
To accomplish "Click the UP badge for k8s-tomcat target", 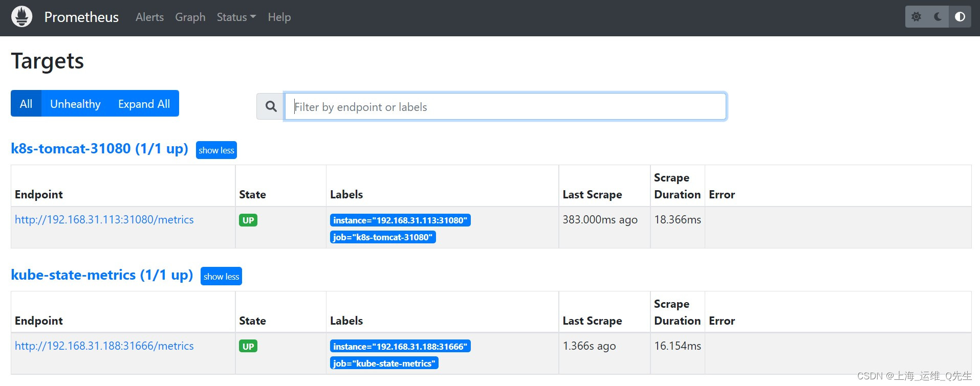I will pos(248,220).
